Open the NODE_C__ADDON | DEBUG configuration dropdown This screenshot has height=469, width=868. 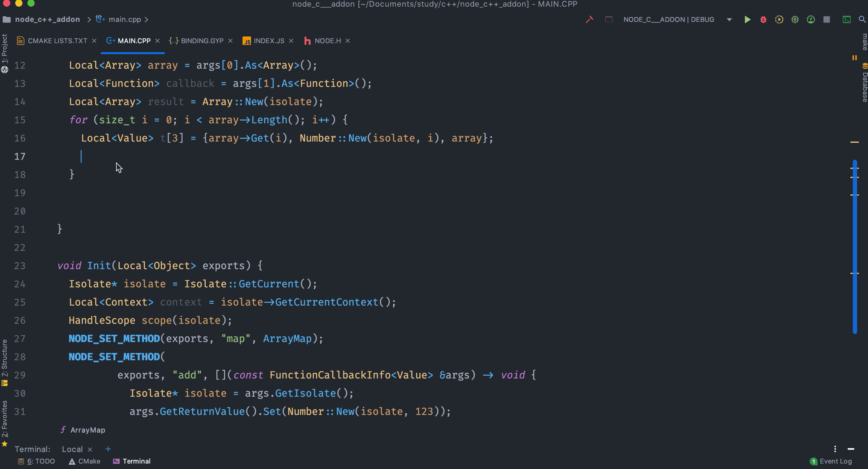(x=729, y=19)
